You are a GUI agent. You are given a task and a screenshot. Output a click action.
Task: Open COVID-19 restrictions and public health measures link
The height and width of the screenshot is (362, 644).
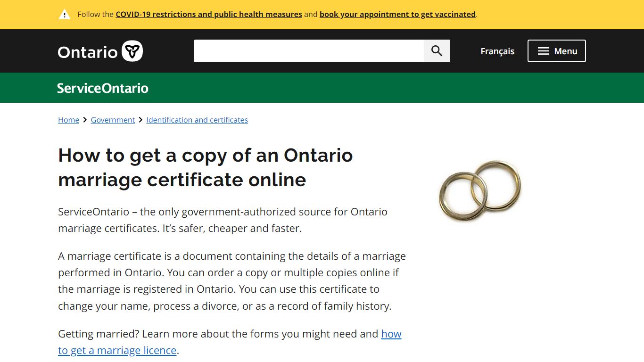click(209, 14)
